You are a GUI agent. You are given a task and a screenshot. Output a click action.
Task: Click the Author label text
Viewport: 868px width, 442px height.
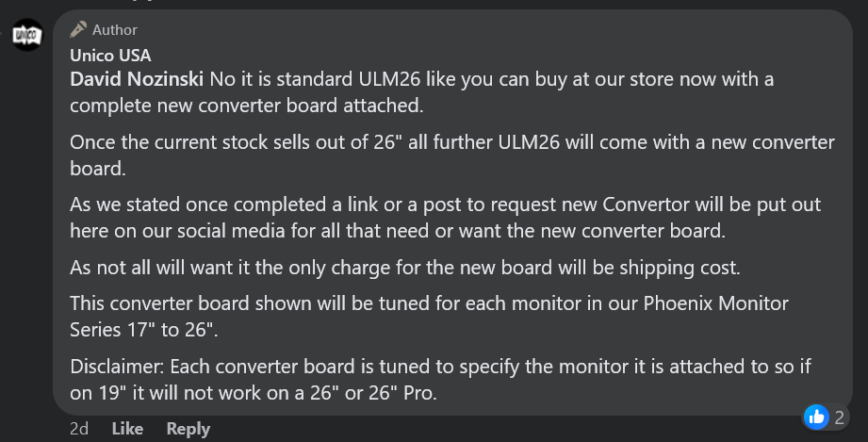click(115, 30)
